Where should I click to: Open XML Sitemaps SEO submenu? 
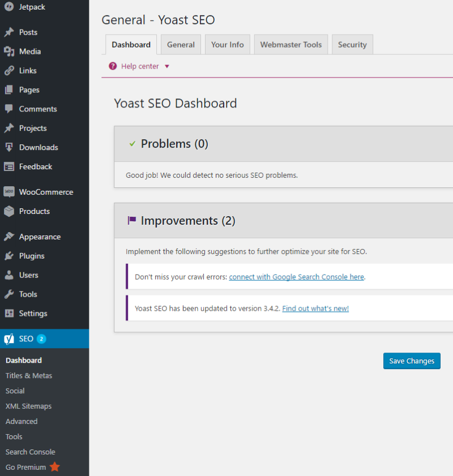point(28,406)
